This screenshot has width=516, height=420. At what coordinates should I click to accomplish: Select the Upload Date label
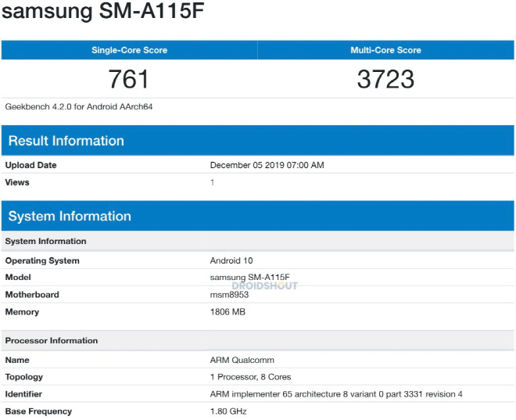31,165
